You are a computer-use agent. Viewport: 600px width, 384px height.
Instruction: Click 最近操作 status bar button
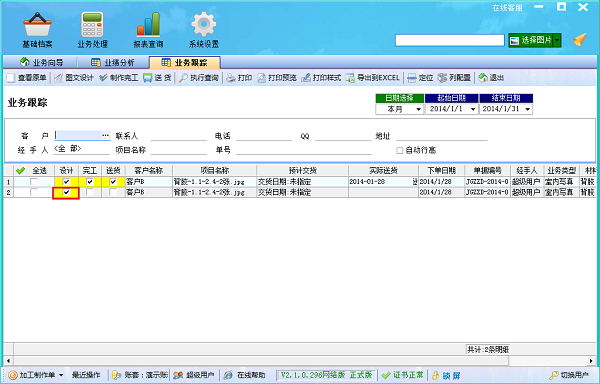[x=86, y=375]
